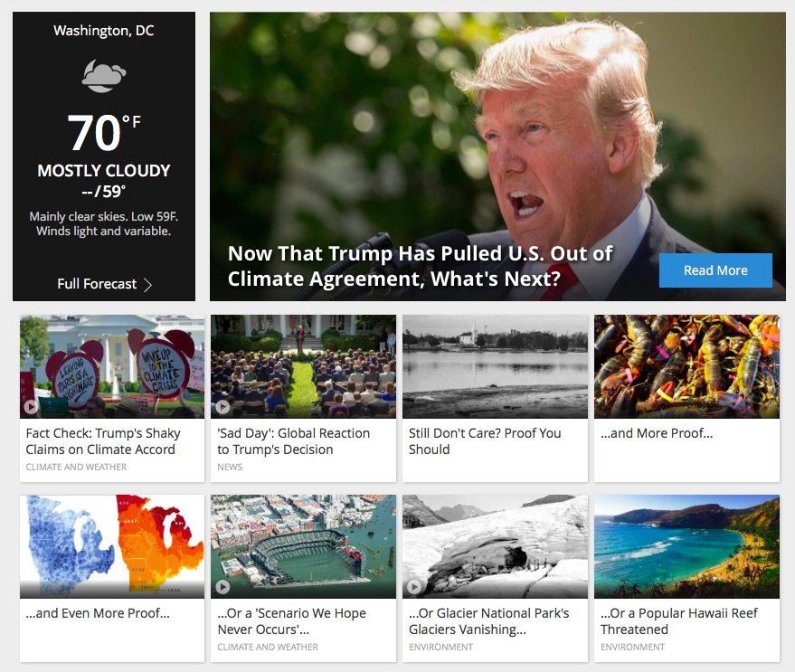Open the Hawaii reef bay thumbnail

(686, 546)
